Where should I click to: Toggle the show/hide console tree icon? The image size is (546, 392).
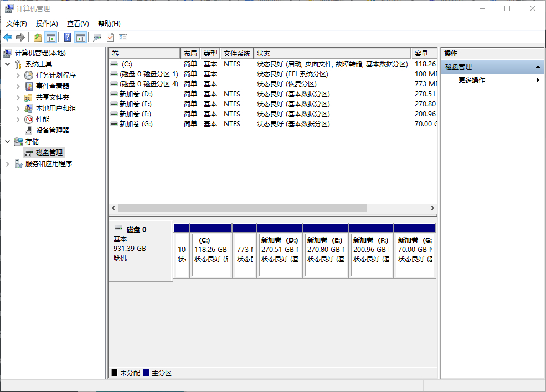(50, 37)
